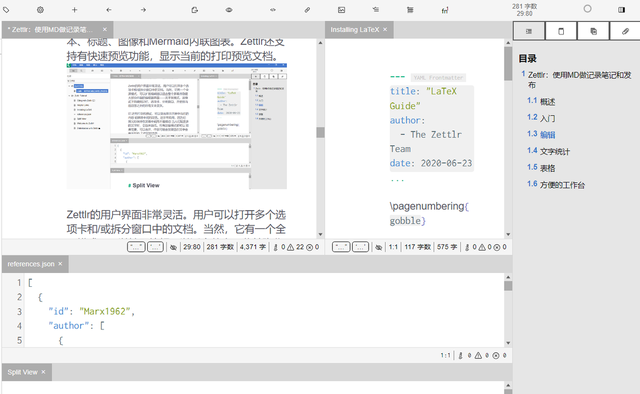
Task: Open the attachments paperclip tab in sidebar
Action: (x=625, y=31)
